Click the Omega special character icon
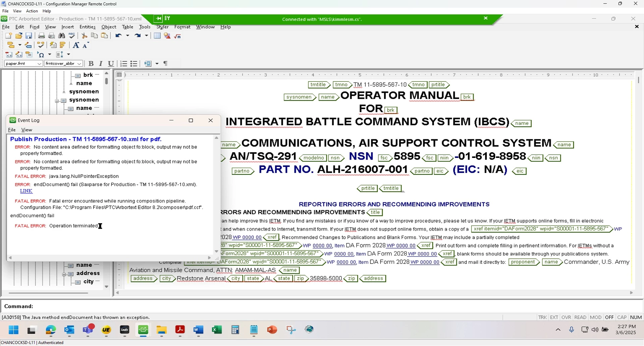 (x=41, y=55)
